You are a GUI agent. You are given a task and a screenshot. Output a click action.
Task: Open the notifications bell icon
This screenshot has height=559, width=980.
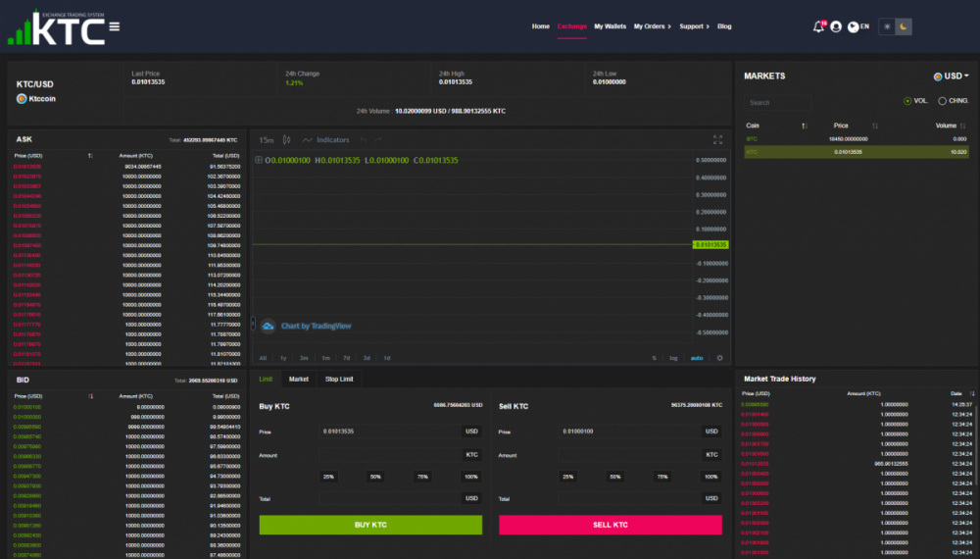[818, 26]
